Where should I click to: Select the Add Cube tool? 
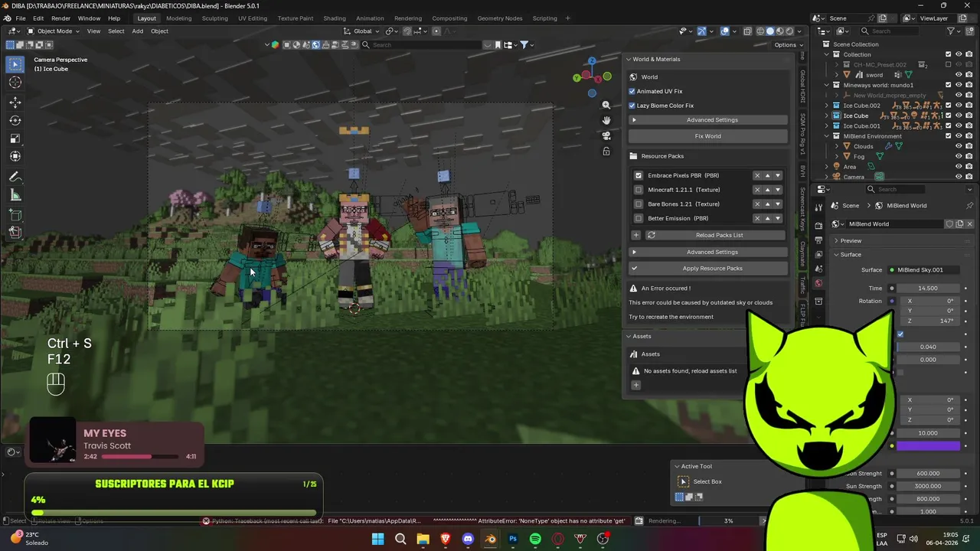[x=15, y=215]
